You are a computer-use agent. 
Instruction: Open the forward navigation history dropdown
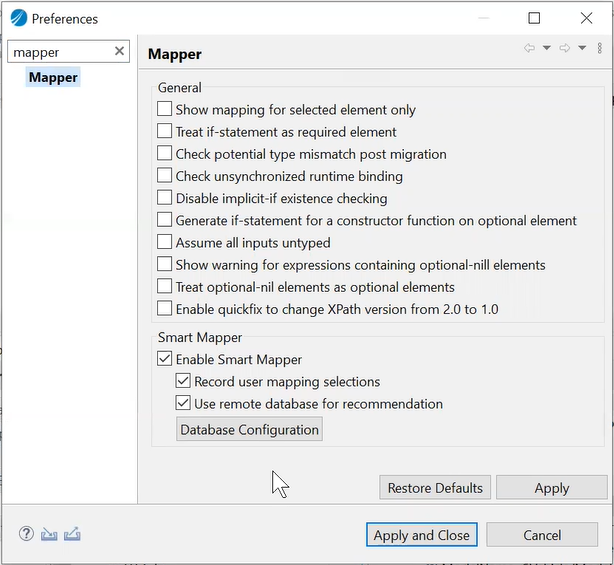pos(582,48)
